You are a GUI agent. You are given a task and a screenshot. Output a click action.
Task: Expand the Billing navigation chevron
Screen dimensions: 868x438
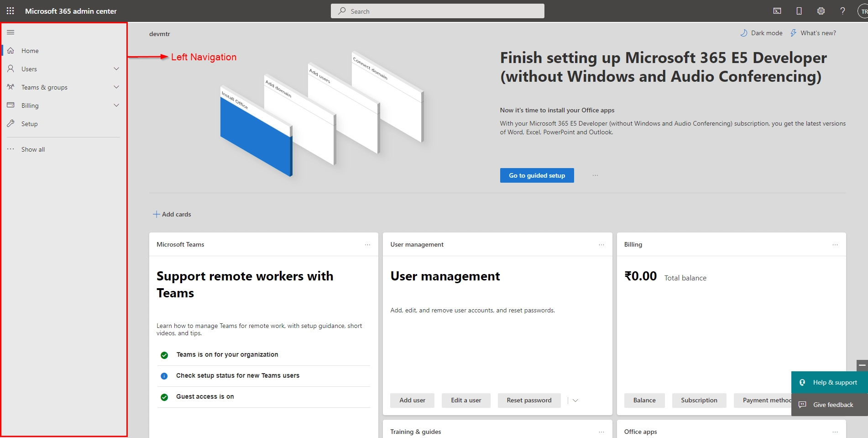tap(116, 105)
